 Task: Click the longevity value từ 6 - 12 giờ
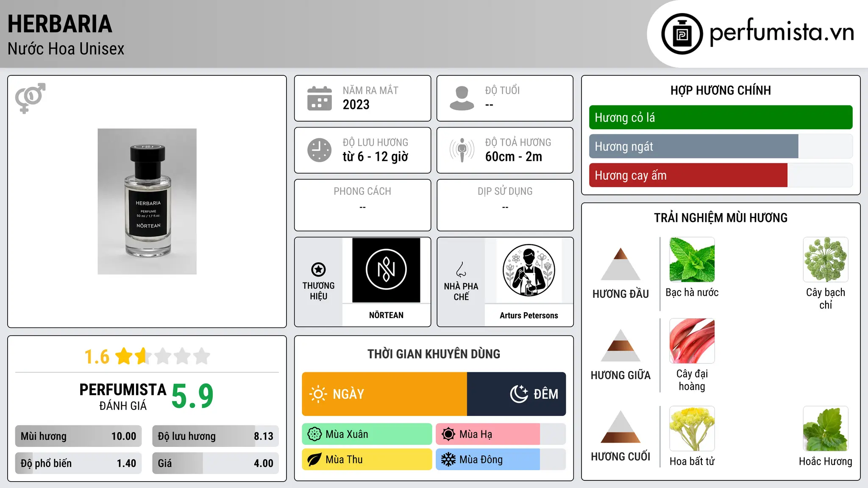point(375,157)
